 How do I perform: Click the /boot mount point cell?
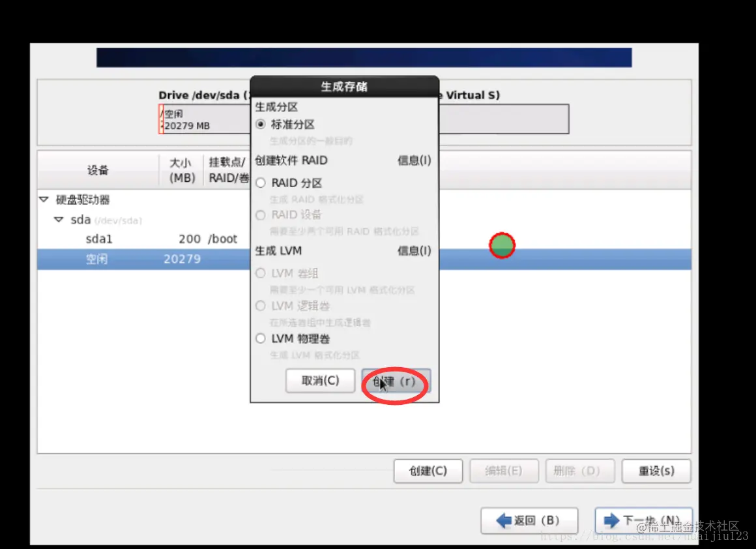tap(223, 239)
